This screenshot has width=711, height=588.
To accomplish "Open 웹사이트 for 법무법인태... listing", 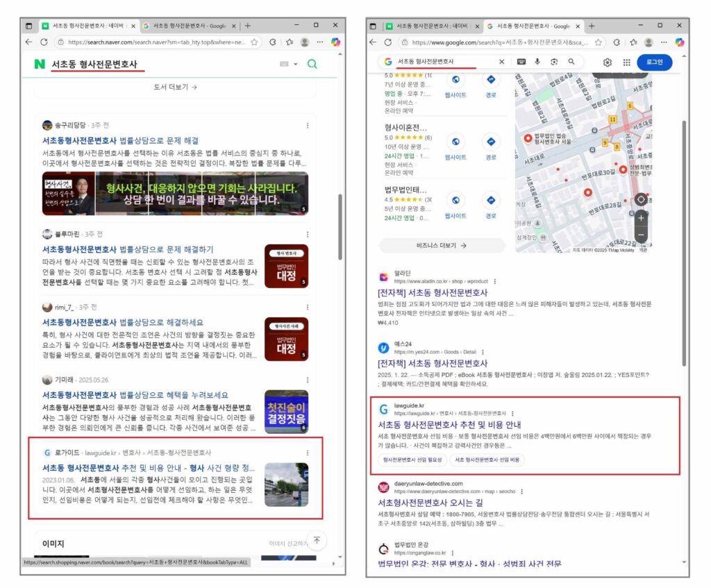I will click(x=455, y=206).
